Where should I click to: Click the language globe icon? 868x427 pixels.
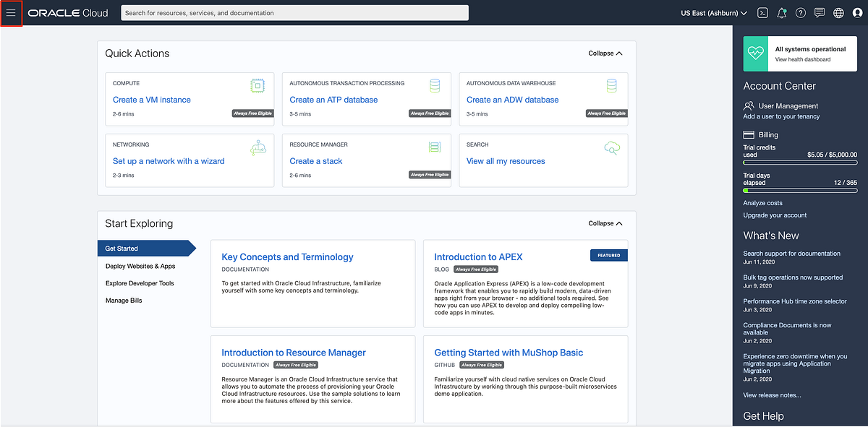[838, 12]
